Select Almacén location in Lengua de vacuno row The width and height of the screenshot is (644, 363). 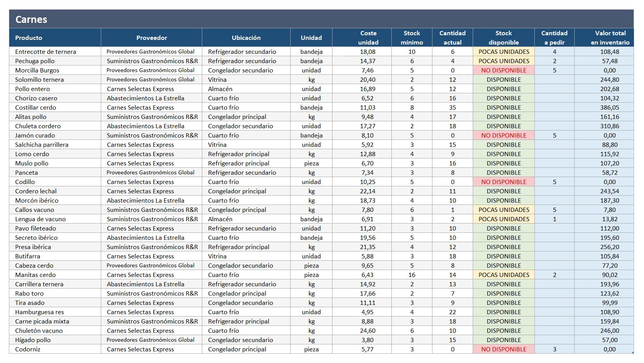pyautogui.click(x=246, y=219)
